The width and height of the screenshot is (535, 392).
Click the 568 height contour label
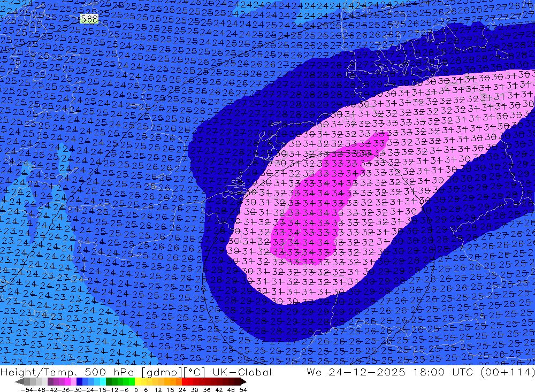pyautogui.click(x=89, y=19)
